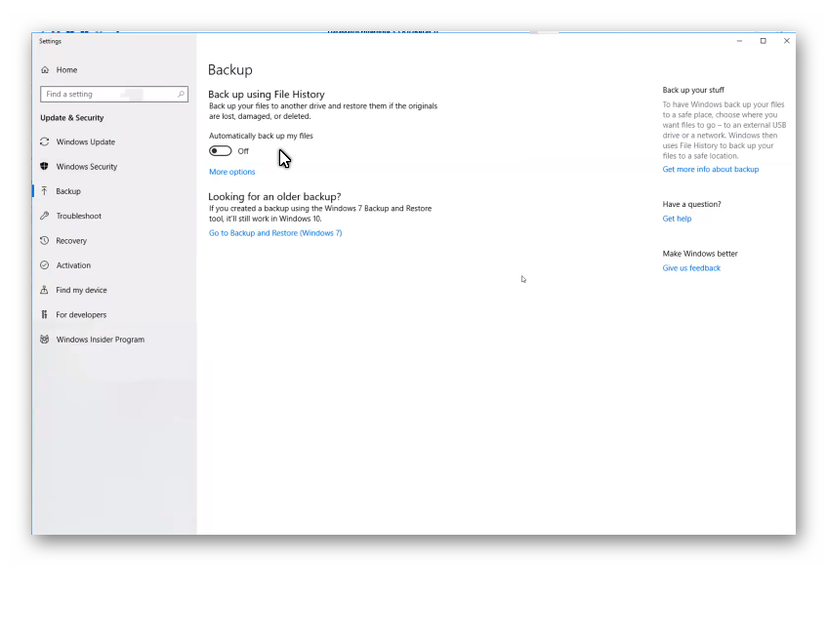This screenshot has height=644, width=827.
Task: Open the Recovery settings page
Action: click(71, 240)
